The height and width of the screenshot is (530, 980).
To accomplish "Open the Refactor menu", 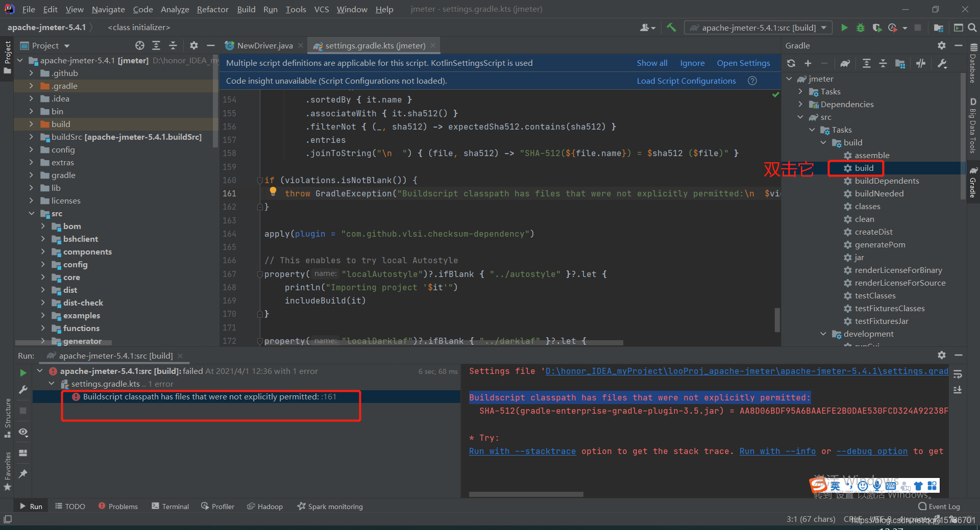I will point(212,9).
